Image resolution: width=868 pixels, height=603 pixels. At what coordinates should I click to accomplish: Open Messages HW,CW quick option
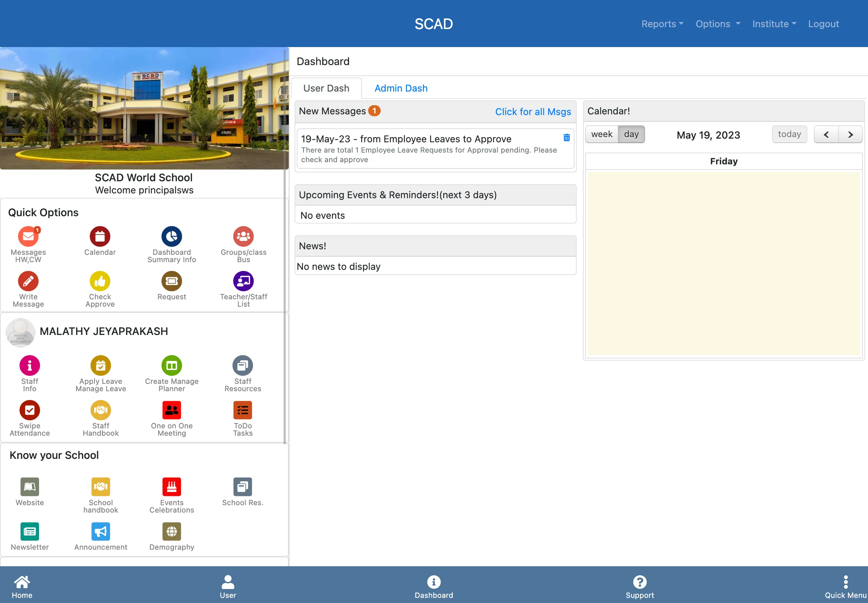[28, 236]
